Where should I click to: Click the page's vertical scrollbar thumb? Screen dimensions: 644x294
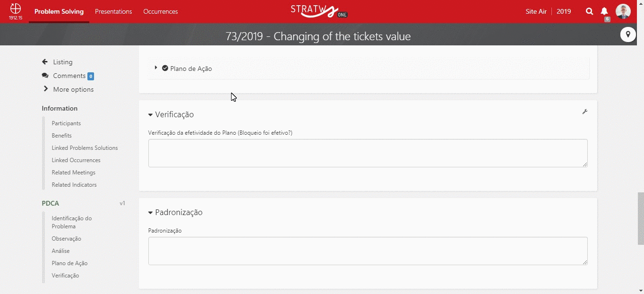[641, 218]
